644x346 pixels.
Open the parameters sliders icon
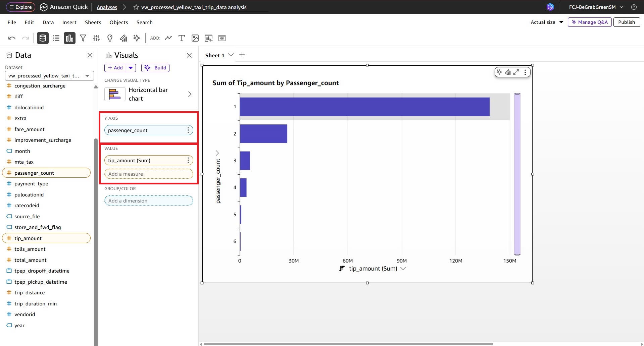click(97, 38)
